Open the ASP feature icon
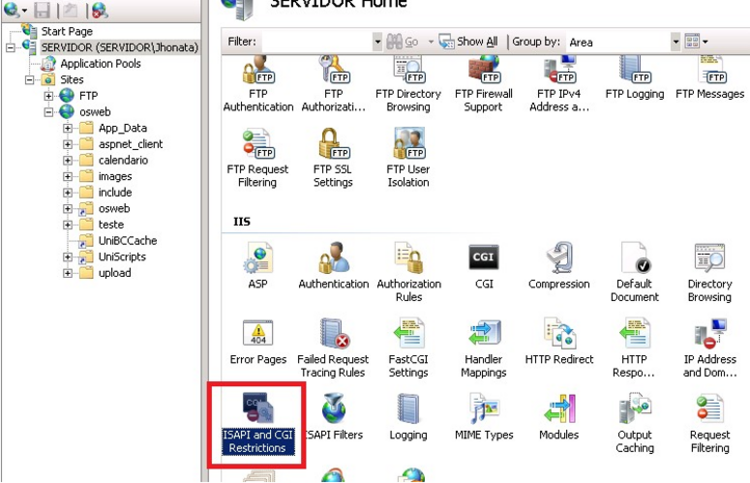The image size is (750, 483). click(258, 266)
